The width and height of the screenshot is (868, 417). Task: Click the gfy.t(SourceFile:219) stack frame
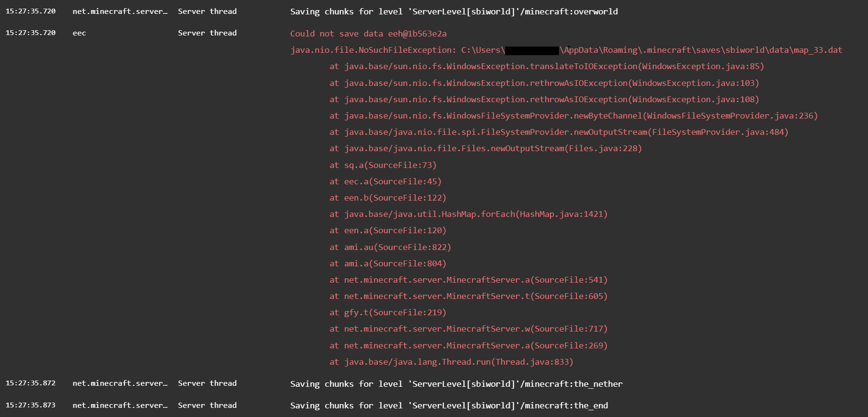tap(387, 312)
